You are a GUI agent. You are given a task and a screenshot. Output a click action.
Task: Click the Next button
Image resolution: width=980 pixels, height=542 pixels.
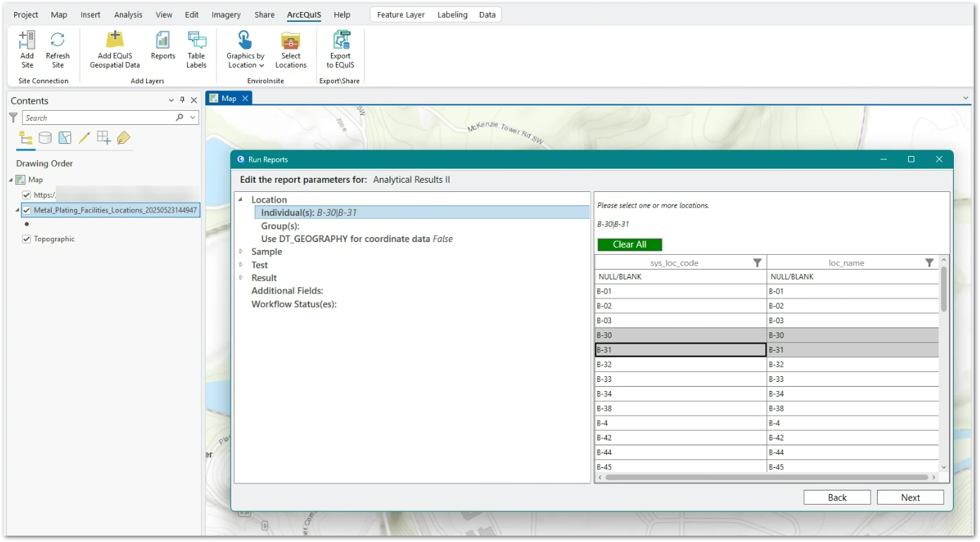click(x=909, y=498)
